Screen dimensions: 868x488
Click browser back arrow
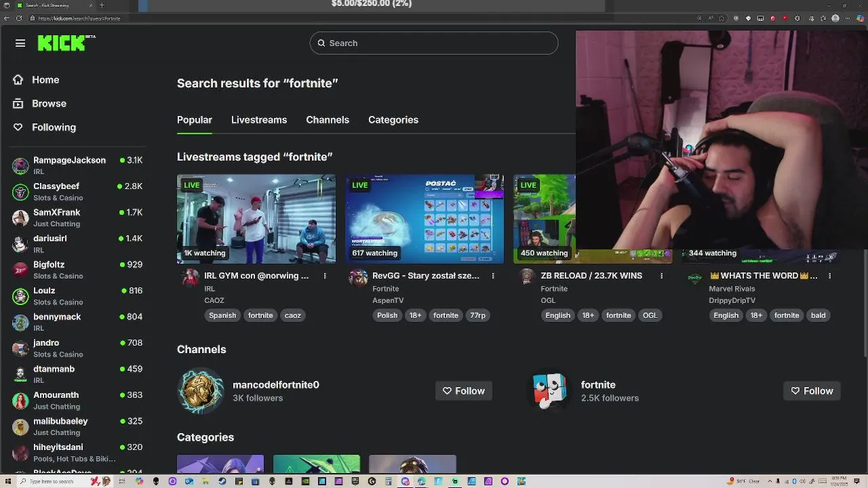7,18
